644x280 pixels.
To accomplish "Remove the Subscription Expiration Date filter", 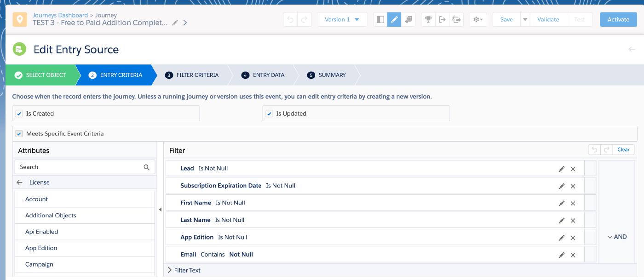I will coord(573,186).
